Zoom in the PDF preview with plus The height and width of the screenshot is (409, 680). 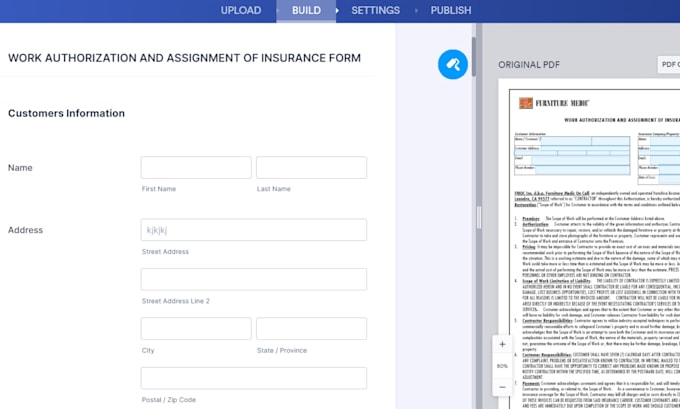point(502,344)
